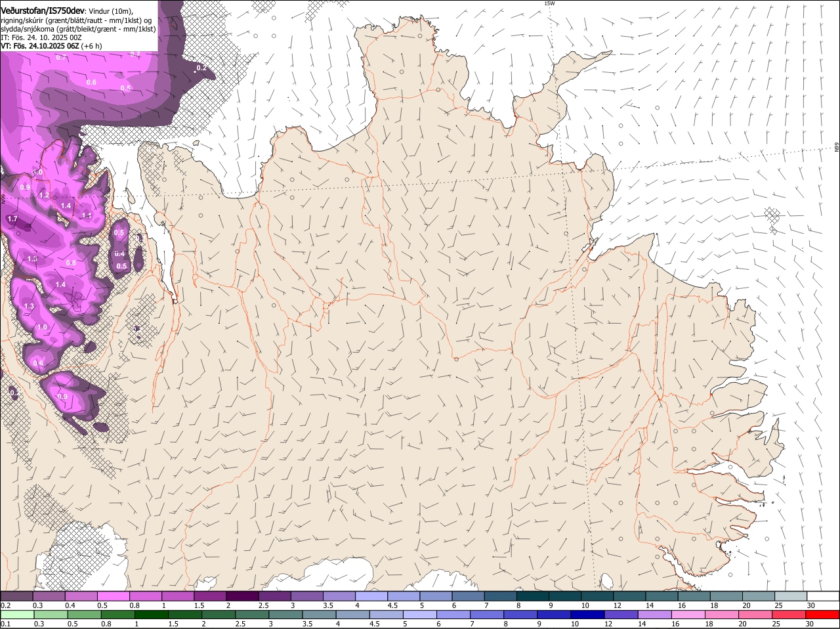The image size is (840, 629).
Task: Click the white 30 swatch in upper legend row
Action: (x=823, y=596)
